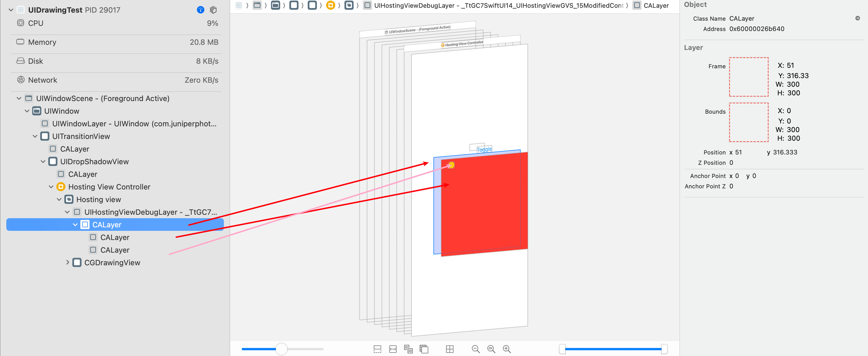Select UIHostingViewDebugLayer in the jump bar
The image size is (868, 356).
coord(498,5)
